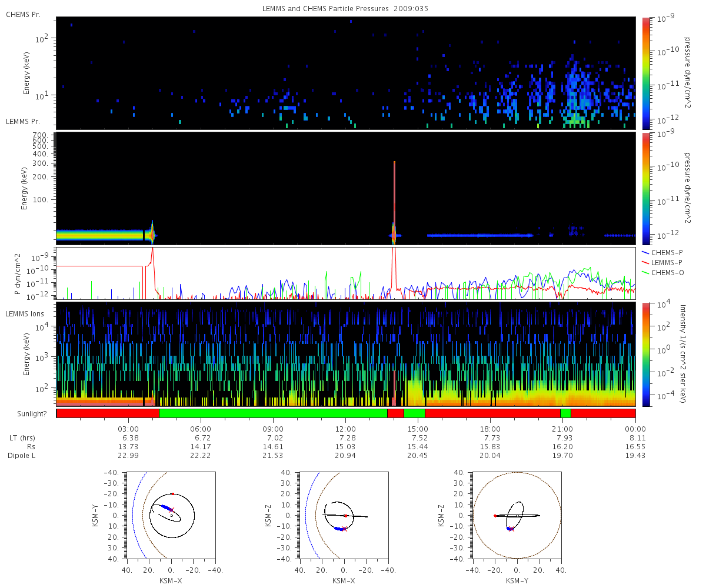The height and width of the screenshot is (588, 706).
Task: Click the 03:00 time axis label
Action: click(x=128, y=429)
